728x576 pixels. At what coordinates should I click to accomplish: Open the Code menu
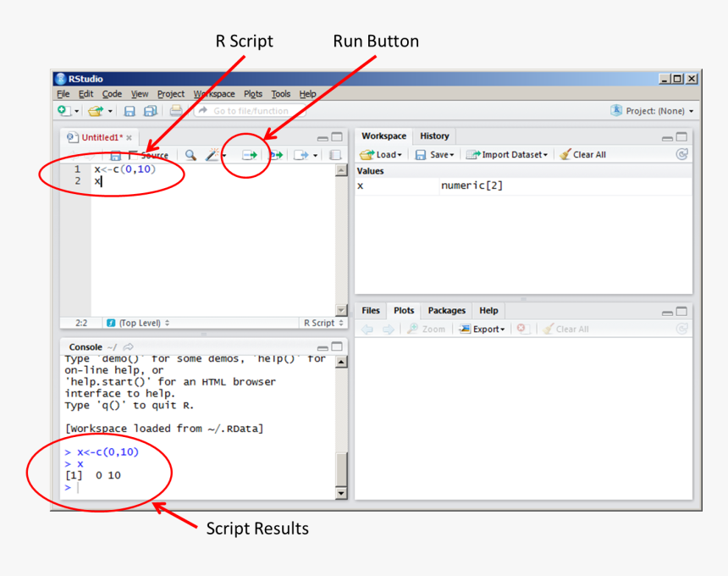[x=112, y=94]
